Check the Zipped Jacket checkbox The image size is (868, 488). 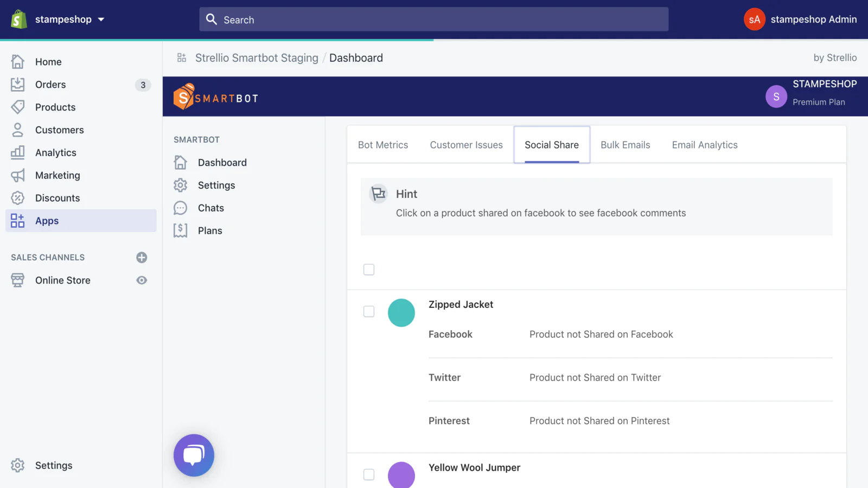pyautogui.click(x=369, y=312)
